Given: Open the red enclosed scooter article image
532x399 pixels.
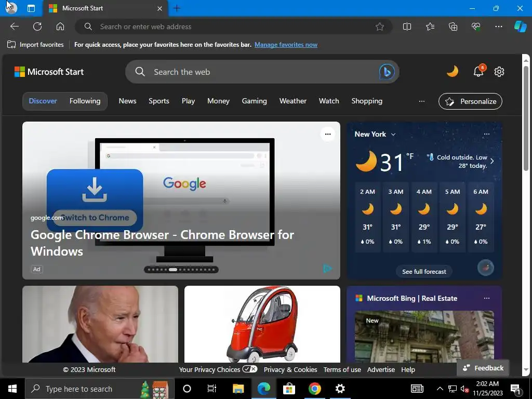Looking at the screenshot, I should pyautogui.click(x=262, y=324).
